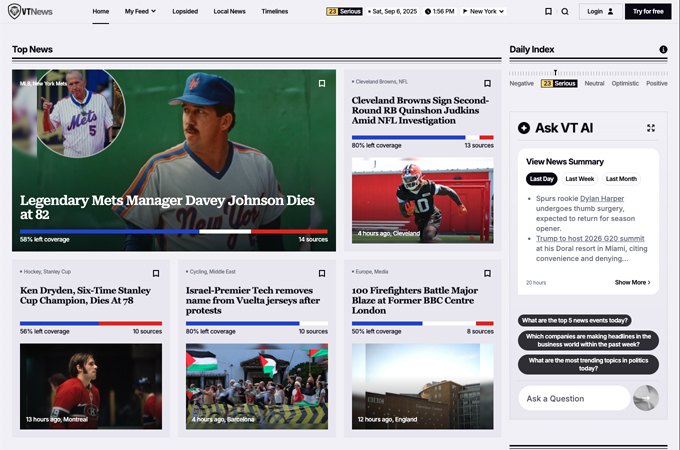This screenshot has height=450, width=680.
Task: Bookmark the BBC Centre blaze story
Action: point(487,273)
